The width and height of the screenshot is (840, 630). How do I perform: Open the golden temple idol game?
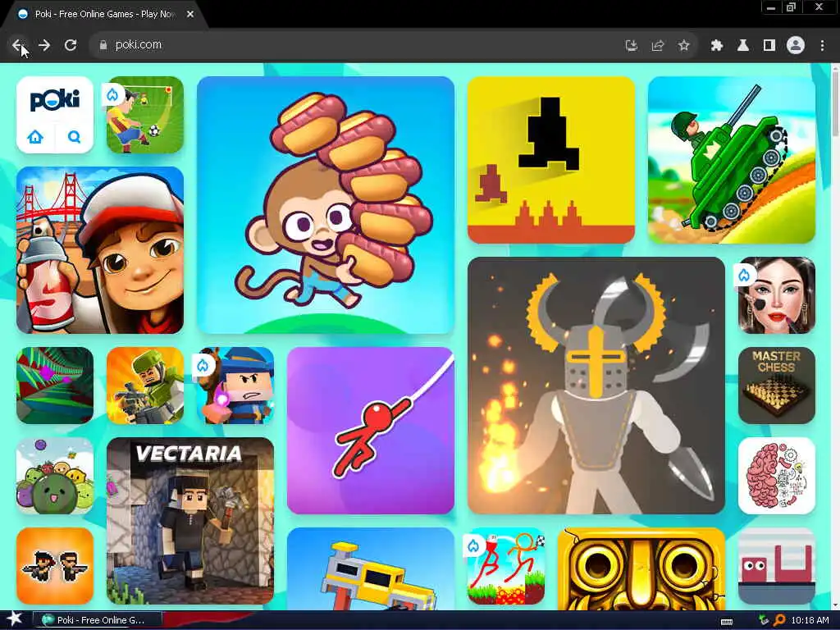pos(641,568)
